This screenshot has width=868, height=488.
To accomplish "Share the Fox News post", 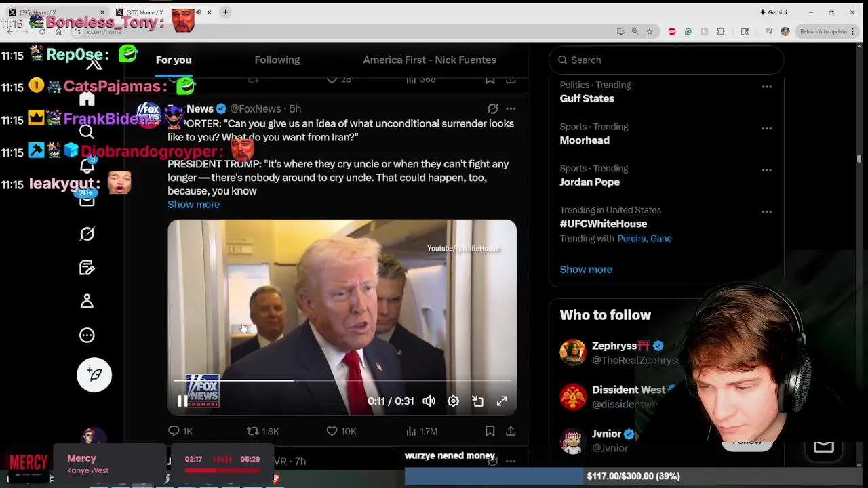I will click(511, 431).
